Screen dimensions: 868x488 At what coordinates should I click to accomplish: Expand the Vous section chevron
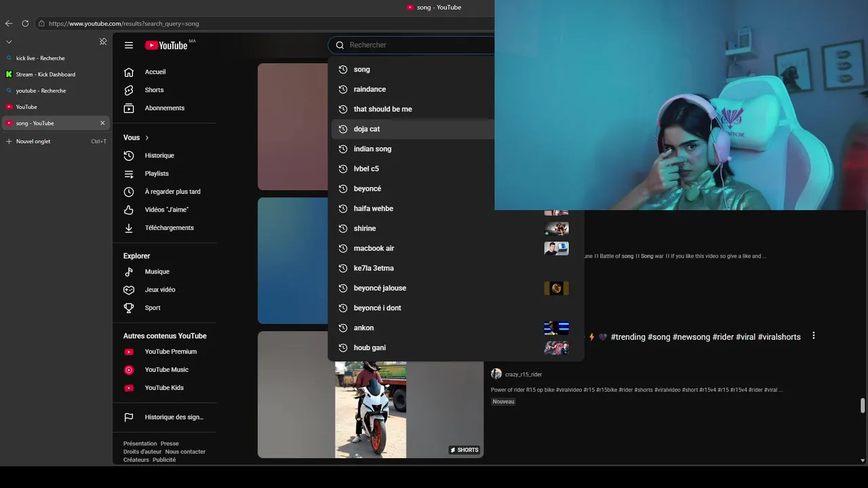click(146, 138)
